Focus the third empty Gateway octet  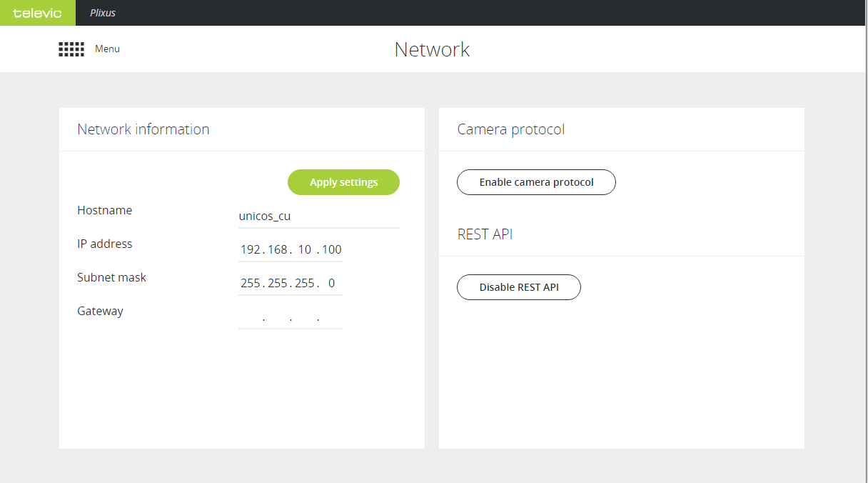click(x=305, y=317)
